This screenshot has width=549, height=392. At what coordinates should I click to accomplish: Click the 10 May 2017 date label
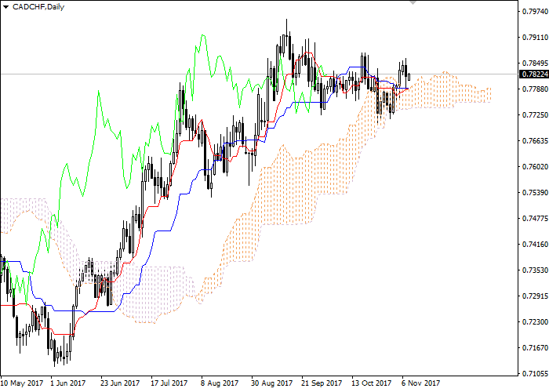(x=23, y=383)
